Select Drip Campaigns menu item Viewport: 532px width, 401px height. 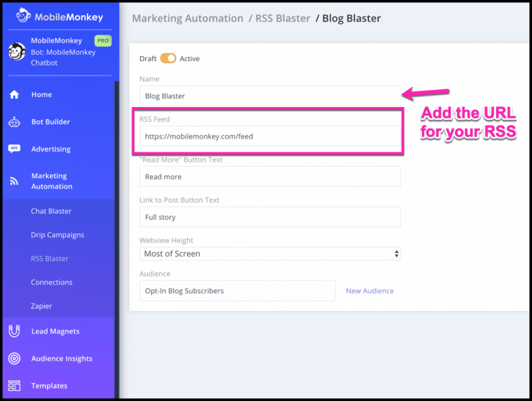point(58,235)
